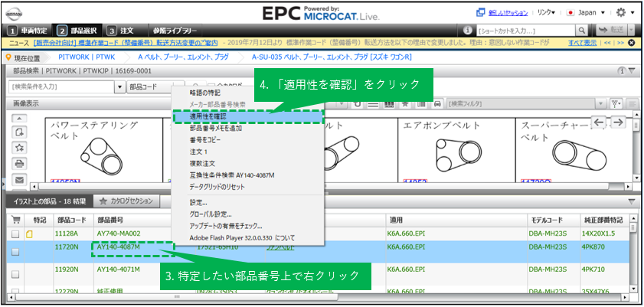Screen dimensions: 644x307
Task: Click list view icon in image toolbar
Action: [x=372, y=104]
